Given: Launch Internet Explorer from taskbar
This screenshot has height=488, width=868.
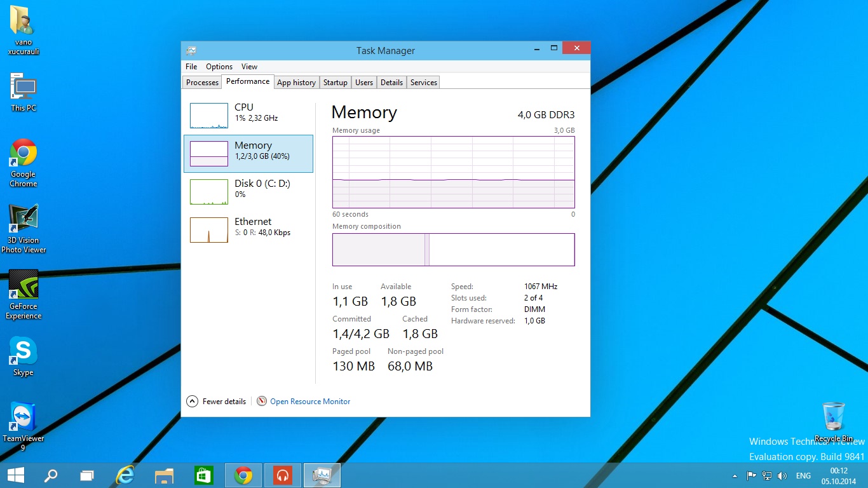Looking at the screenshot, I should 126,475.
